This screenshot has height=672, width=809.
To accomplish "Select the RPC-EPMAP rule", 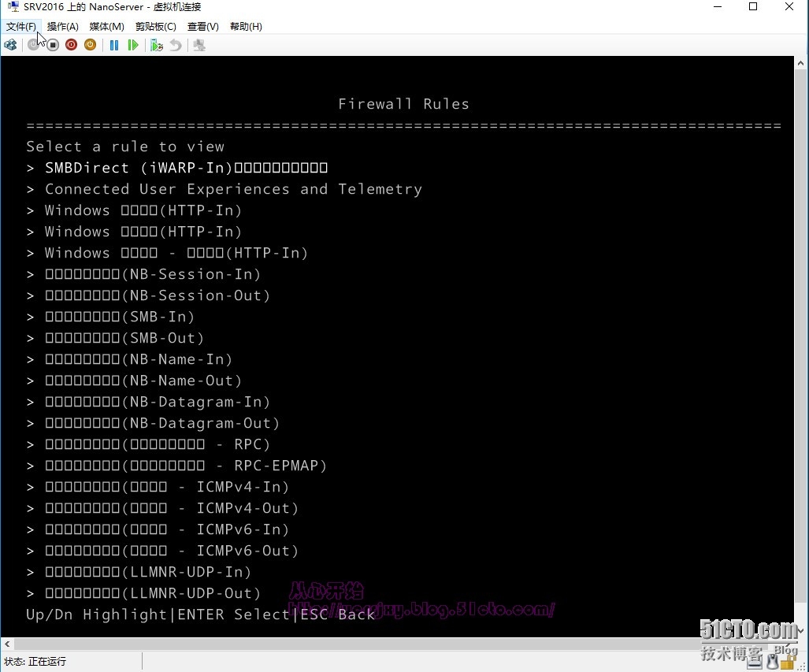I will tap(176, 466).
